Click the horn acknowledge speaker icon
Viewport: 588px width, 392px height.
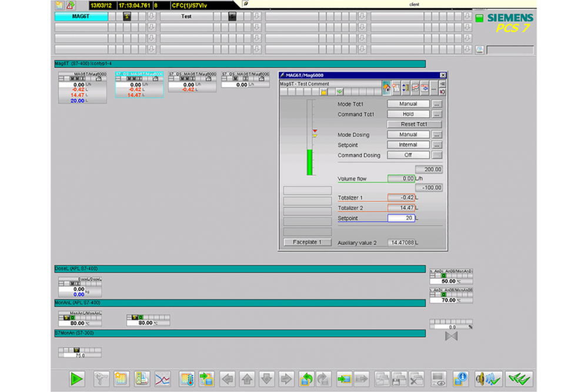488,379
